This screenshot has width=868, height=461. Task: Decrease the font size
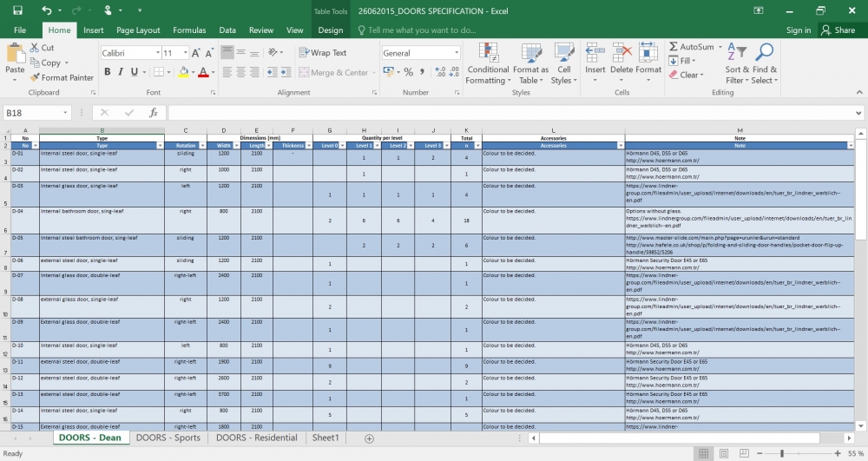tap(208, 53)
